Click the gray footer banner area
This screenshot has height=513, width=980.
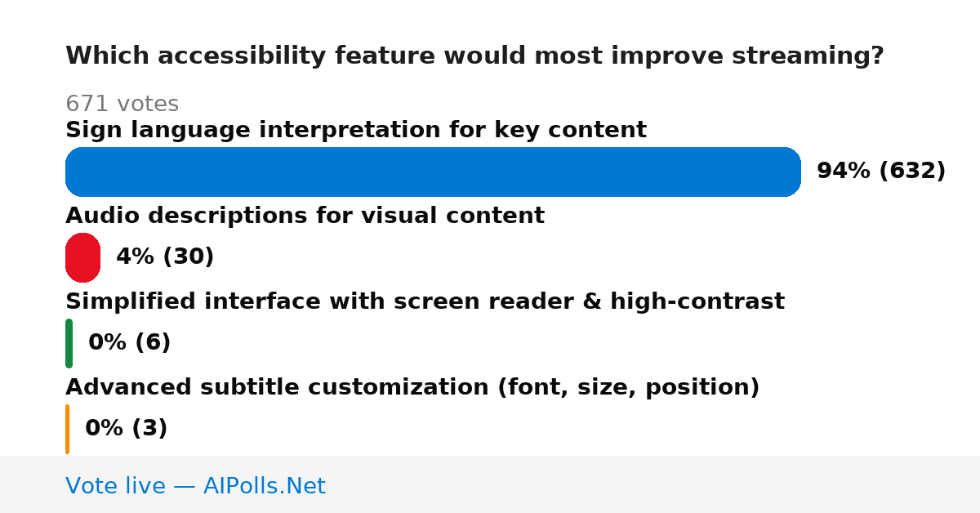pos(490,484)
